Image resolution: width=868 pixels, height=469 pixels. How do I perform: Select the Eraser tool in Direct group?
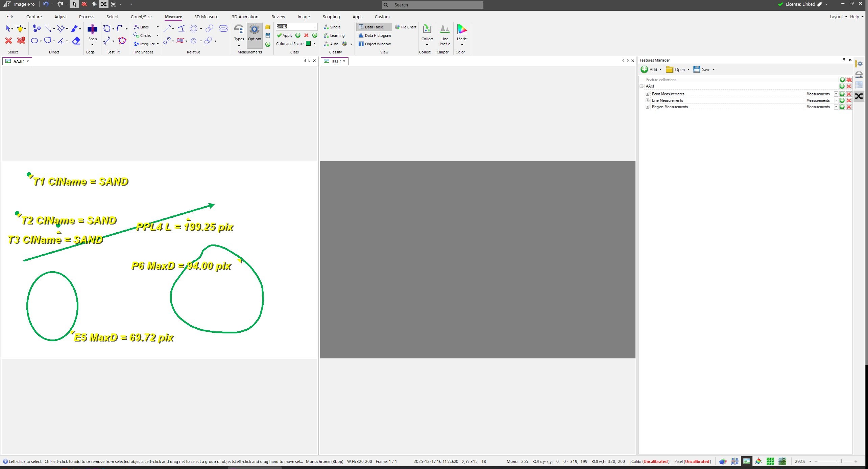tap(76, 41)
